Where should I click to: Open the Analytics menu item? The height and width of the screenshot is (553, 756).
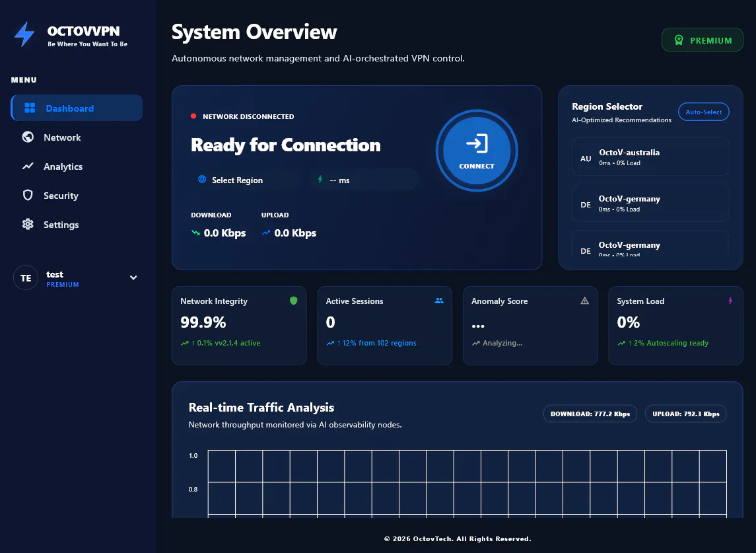click(x=77, y=166)
